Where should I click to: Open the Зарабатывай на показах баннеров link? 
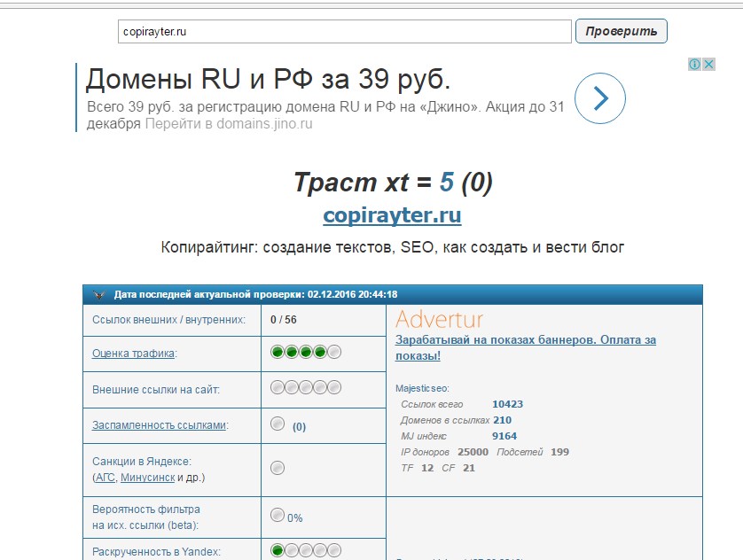[525, 347]
